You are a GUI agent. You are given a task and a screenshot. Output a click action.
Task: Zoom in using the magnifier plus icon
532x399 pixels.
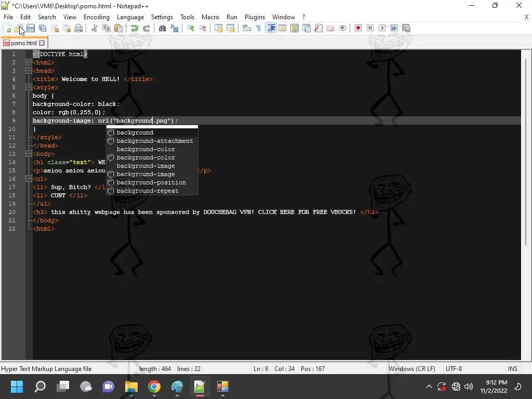190,28
